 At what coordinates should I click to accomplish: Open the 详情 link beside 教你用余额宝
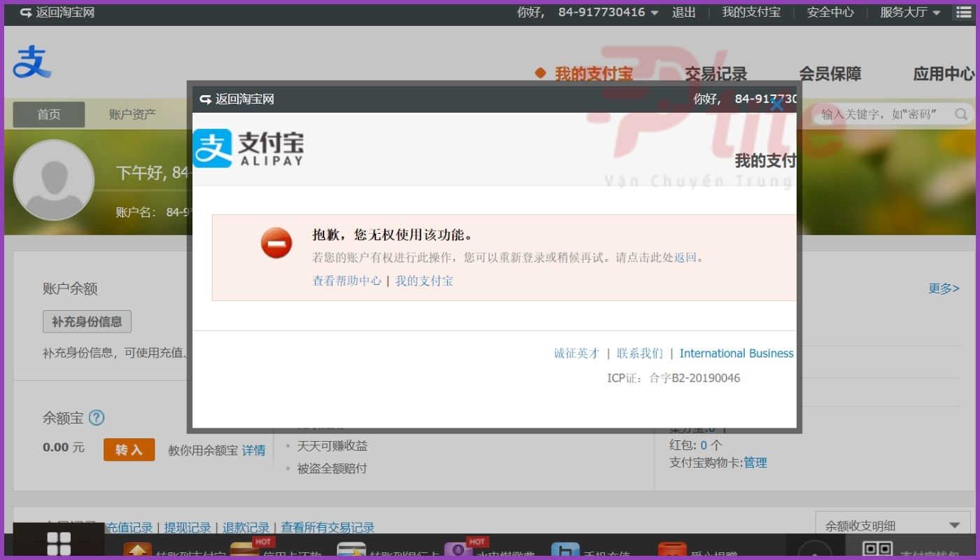[x=253, y=451]
